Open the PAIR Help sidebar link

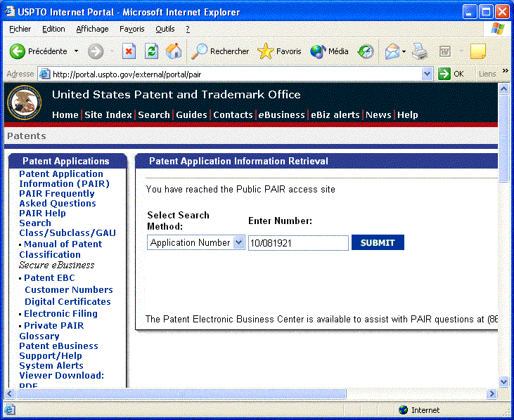(42, 213)
